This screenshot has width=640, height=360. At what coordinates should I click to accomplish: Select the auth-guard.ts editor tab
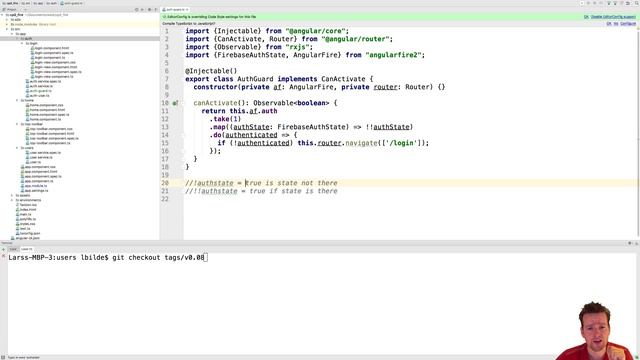pos(175,9)
